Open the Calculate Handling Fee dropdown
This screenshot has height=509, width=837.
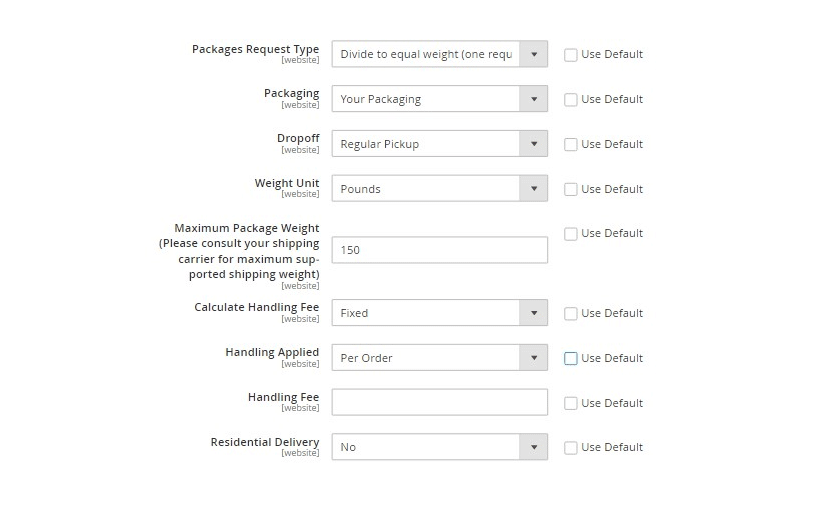click(439, 313)
